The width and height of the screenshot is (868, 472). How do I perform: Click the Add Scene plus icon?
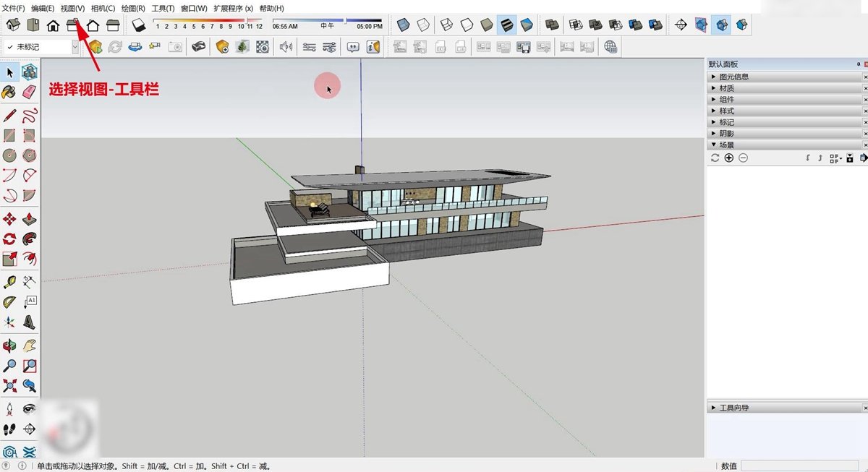[728, 158]
